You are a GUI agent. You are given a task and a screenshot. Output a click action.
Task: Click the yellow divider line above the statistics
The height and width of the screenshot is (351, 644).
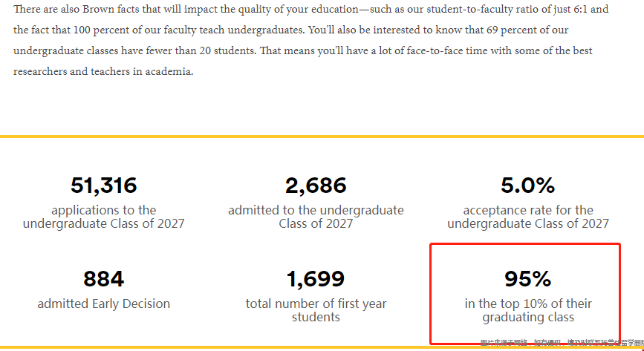click(322, 137)
